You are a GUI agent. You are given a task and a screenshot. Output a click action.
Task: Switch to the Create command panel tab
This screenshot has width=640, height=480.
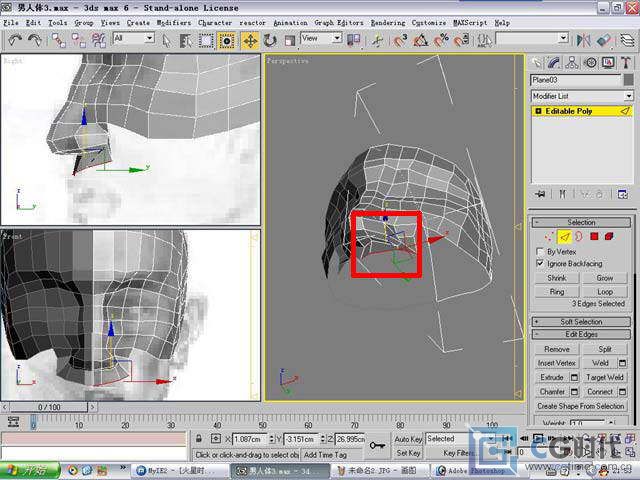click(537, 63)
